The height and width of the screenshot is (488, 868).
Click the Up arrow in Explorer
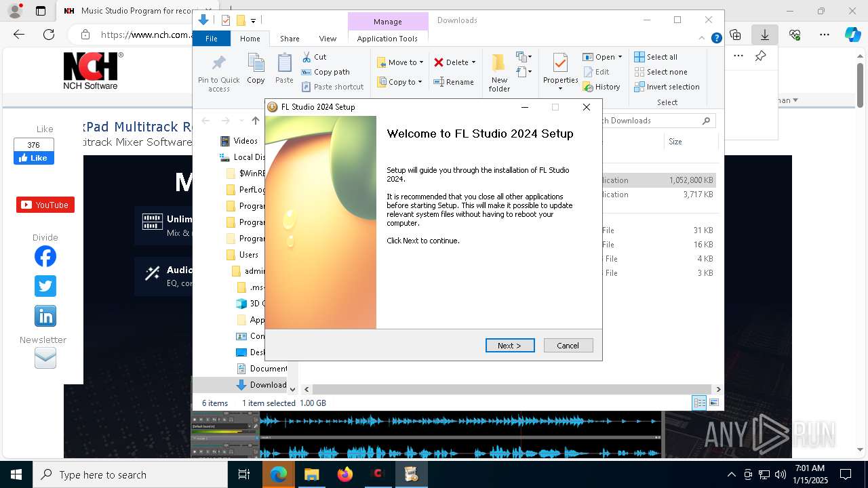point(256,121)
